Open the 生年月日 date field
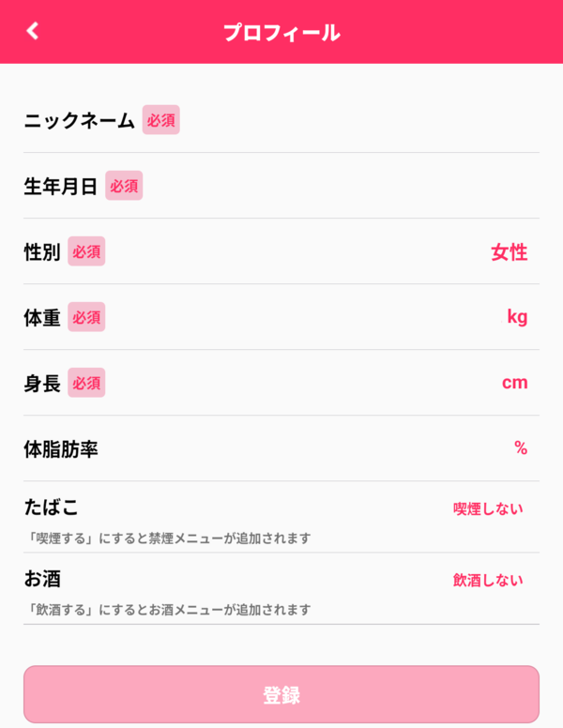 tap(281, 186)
